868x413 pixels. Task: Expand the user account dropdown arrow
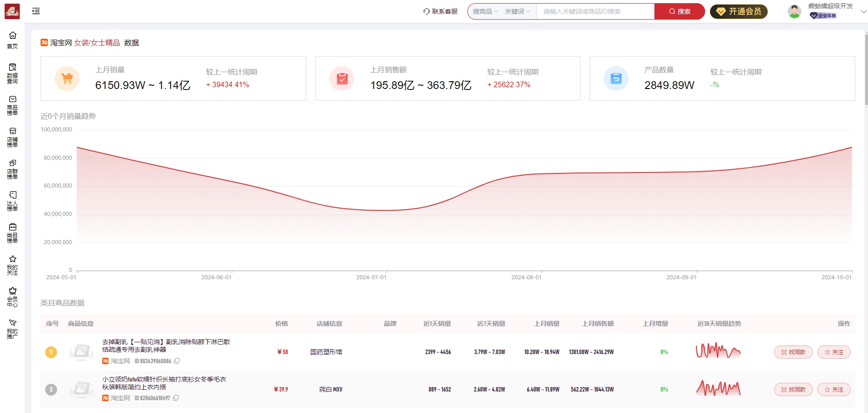(863, 12)
